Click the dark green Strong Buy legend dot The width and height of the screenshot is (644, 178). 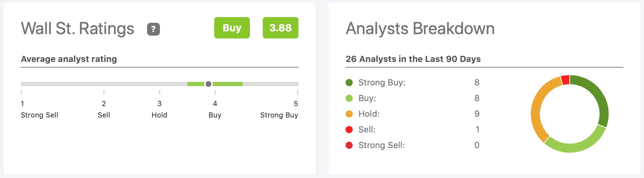[349, 83]
